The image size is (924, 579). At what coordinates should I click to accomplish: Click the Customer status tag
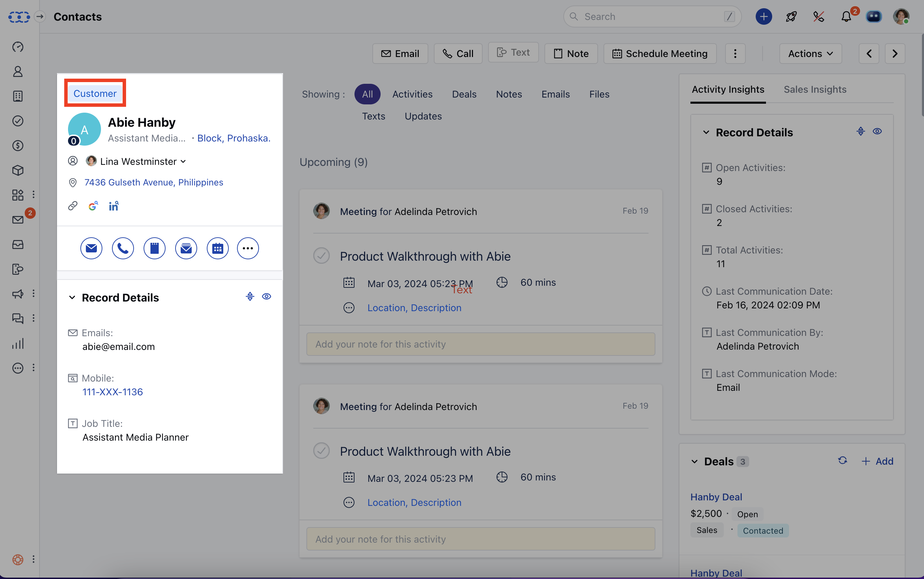pyautogui.click(x=95, y=93)
